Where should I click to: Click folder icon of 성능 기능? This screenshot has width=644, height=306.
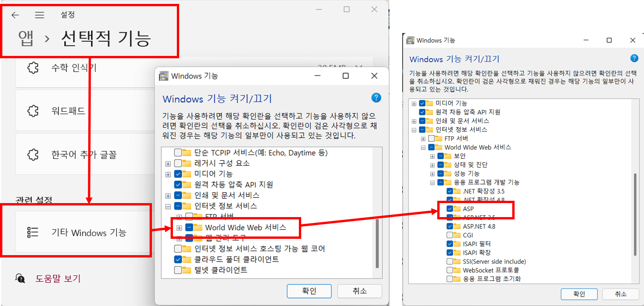448,173
